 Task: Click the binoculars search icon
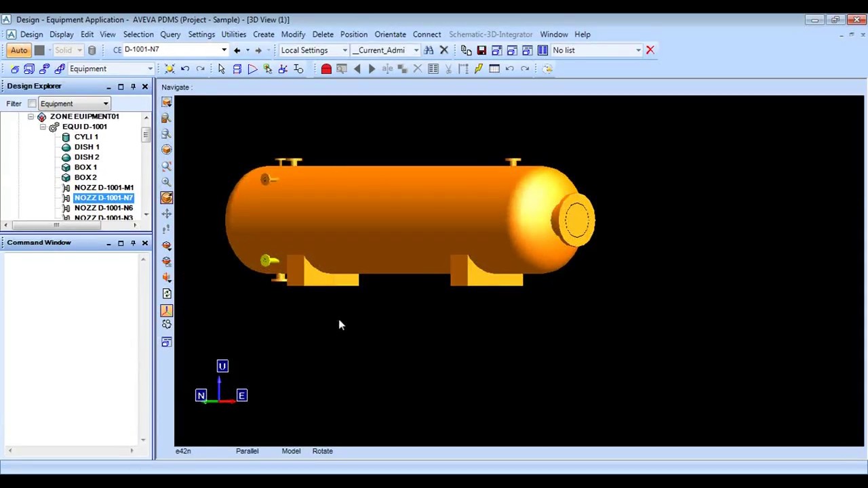pos(429,50)
